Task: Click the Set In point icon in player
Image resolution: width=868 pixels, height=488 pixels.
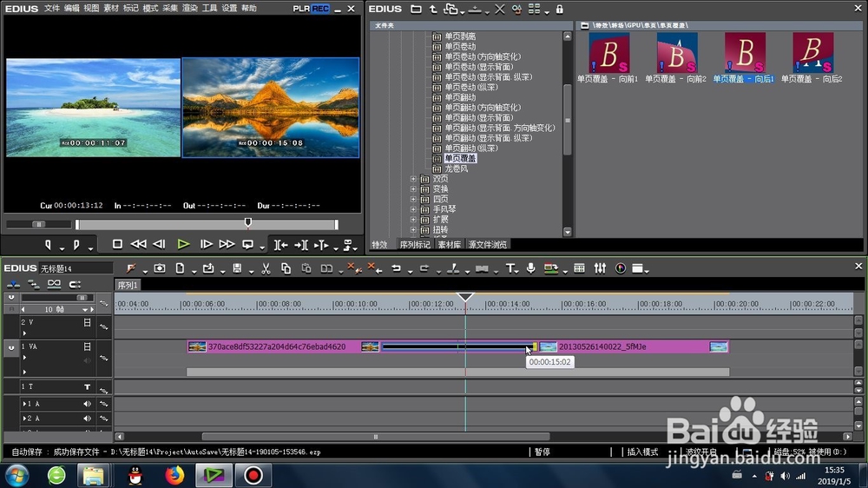Action: coord(49,244)
